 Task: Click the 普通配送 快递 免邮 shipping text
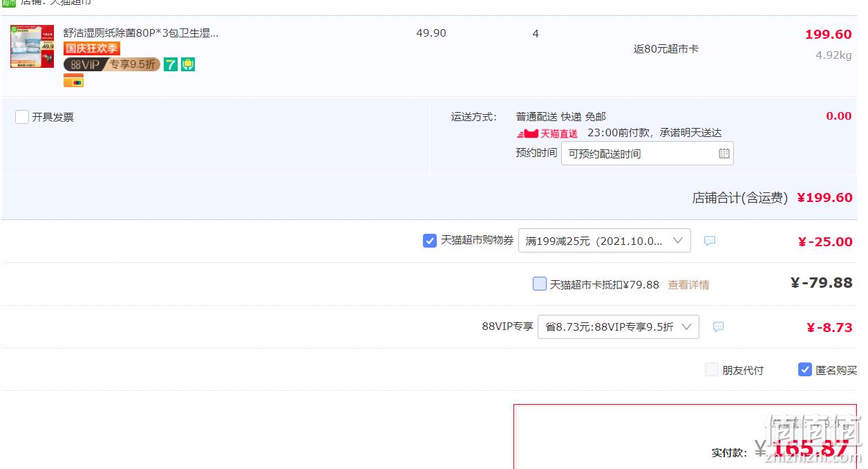pyautogui.click(x=561, y=117)
